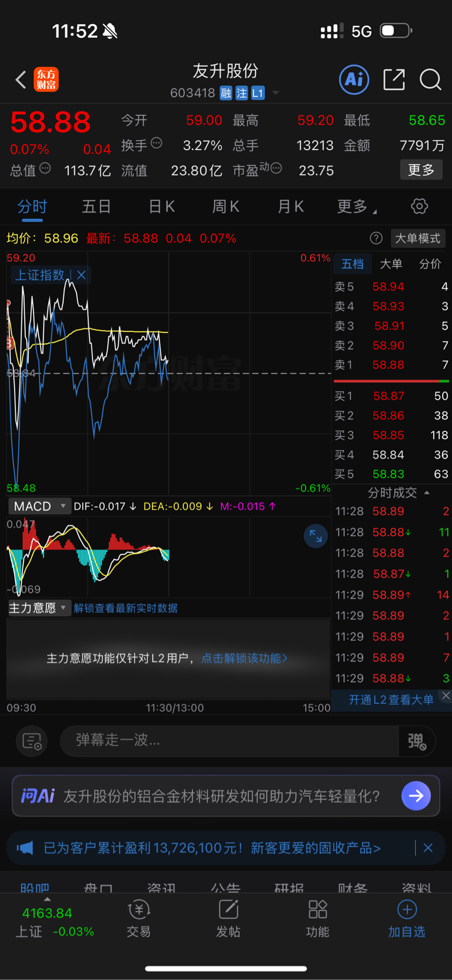
Task: Tap the share export icon
Action: 394,79
